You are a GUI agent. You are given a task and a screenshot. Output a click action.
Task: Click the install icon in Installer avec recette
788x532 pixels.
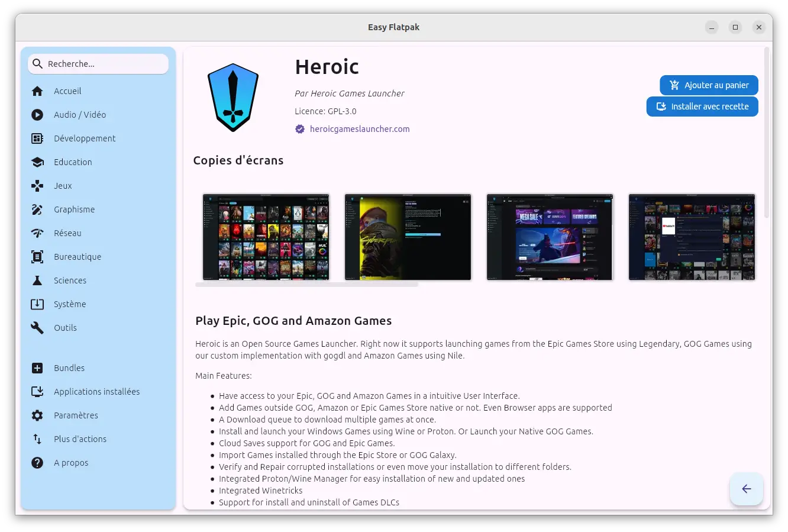click(661, 107)
